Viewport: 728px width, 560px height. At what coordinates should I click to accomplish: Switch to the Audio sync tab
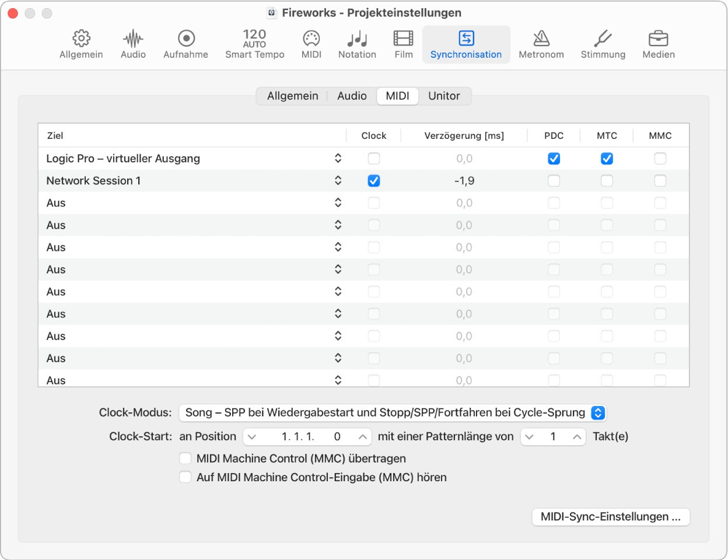coord(352,96)
